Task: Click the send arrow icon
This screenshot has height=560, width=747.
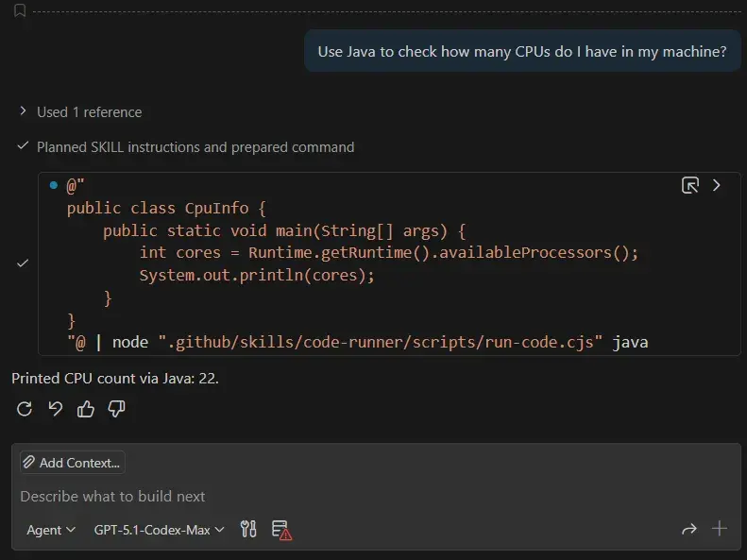Action: click(688, 530)
